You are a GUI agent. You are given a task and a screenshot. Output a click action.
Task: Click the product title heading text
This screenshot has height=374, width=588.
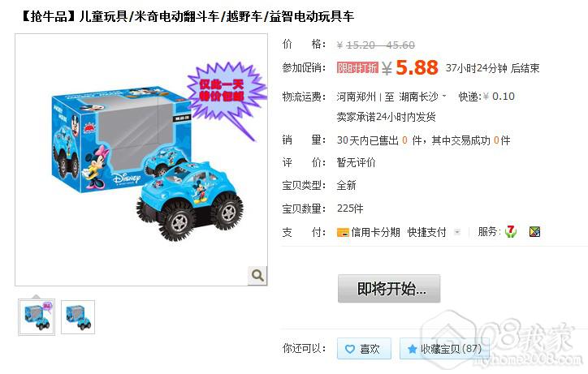188,16
